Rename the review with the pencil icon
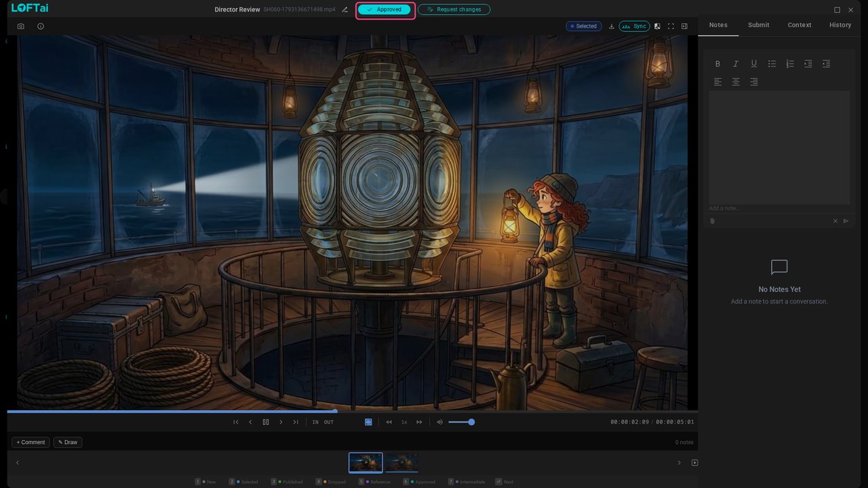Image resolution: width=868 pixels, height=488 pixels. pos(344,9)
